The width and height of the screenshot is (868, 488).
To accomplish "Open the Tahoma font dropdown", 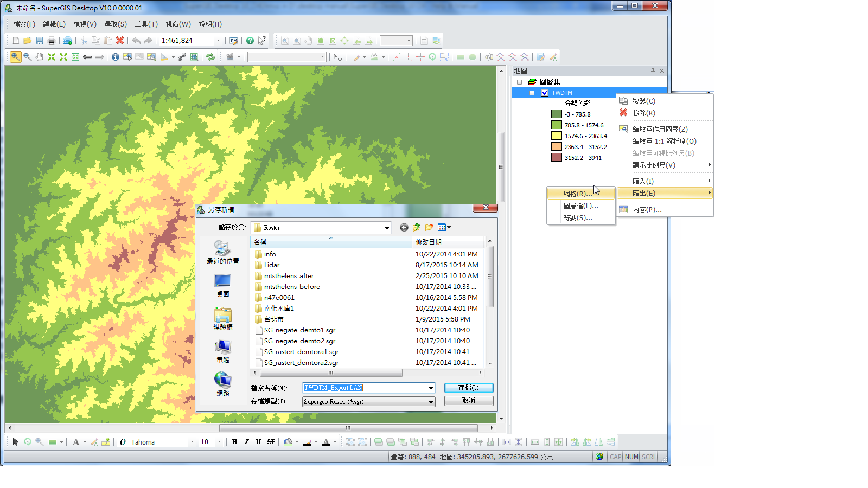I will tap(192, 442).
